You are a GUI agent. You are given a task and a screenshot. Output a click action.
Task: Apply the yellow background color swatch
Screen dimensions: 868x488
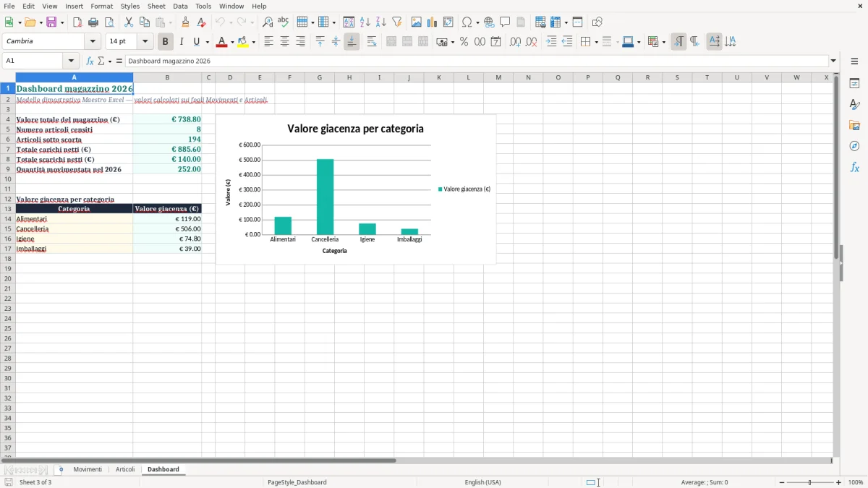[x=244, y=42]
